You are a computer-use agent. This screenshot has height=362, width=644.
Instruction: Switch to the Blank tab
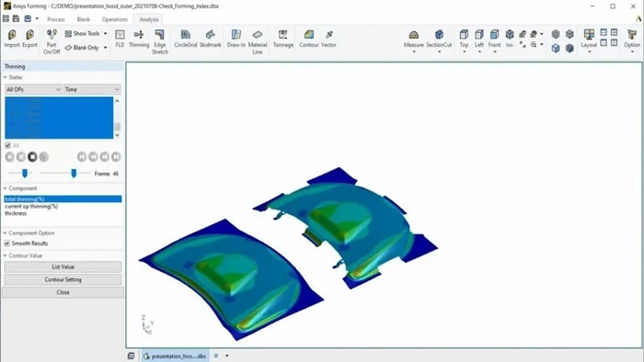[84, 19]
